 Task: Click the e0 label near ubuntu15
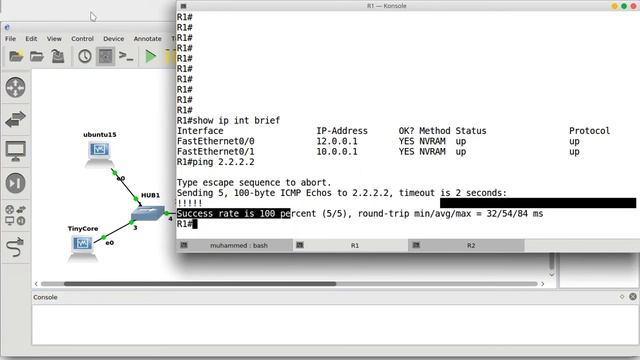[121, 178]
